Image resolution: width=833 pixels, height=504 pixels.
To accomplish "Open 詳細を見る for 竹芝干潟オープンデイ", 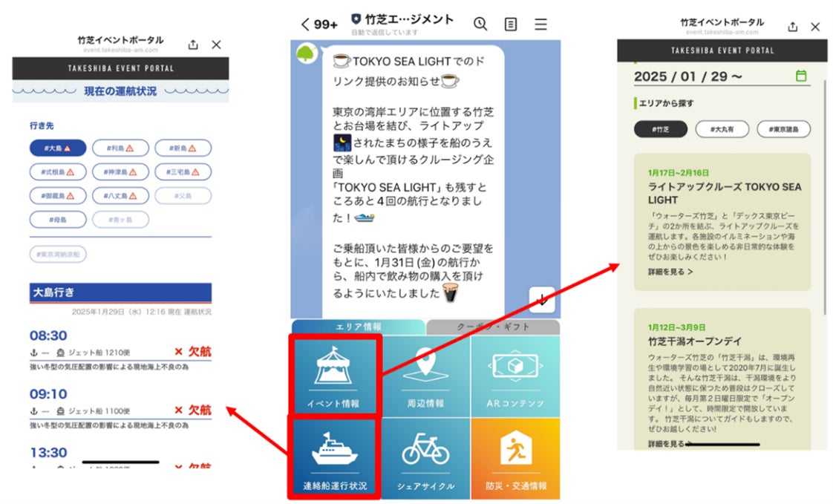I will pyautogui.click(x=670, y=443).
